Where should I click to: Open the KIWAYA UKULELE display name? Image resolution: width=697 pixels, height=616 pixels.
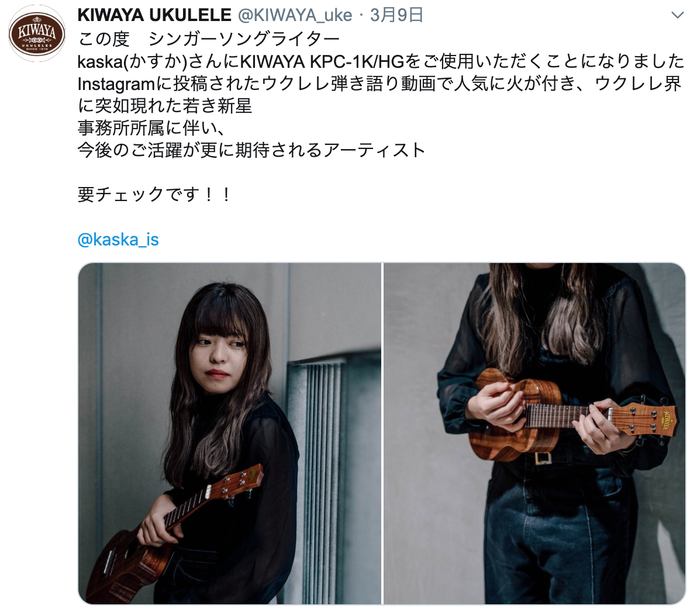(154, 16)
